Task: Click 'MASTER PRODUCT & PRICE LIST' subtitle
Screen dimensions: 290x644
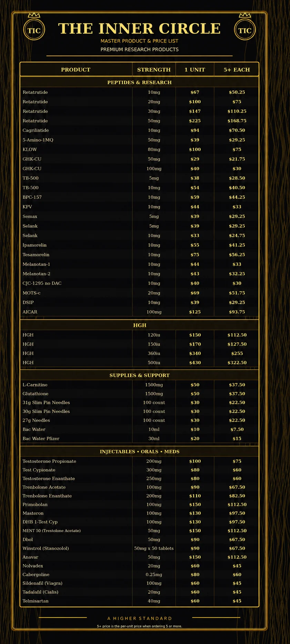Action: click(140, 41)
